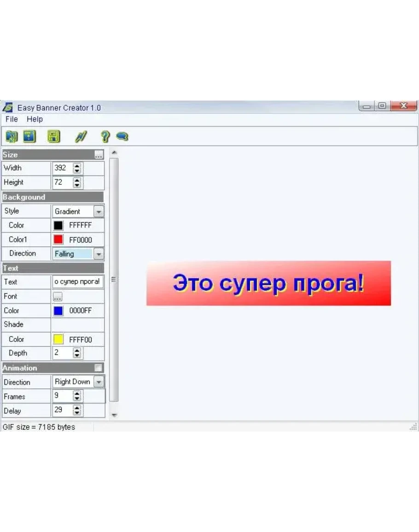Click the ellipsis icon in Size header
419x532 pixels.
(99, 155)
